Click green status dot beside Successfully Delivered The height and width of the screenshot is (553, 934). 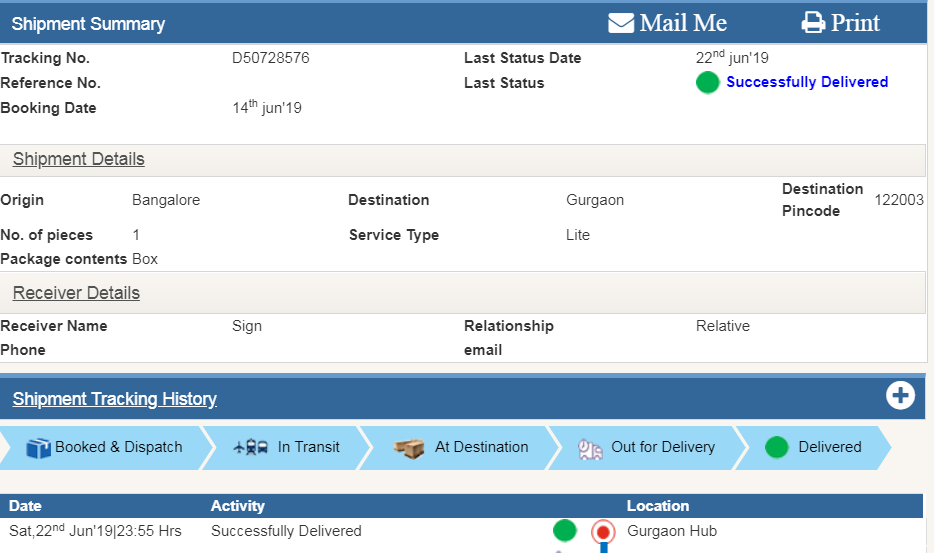click(708, 83)
